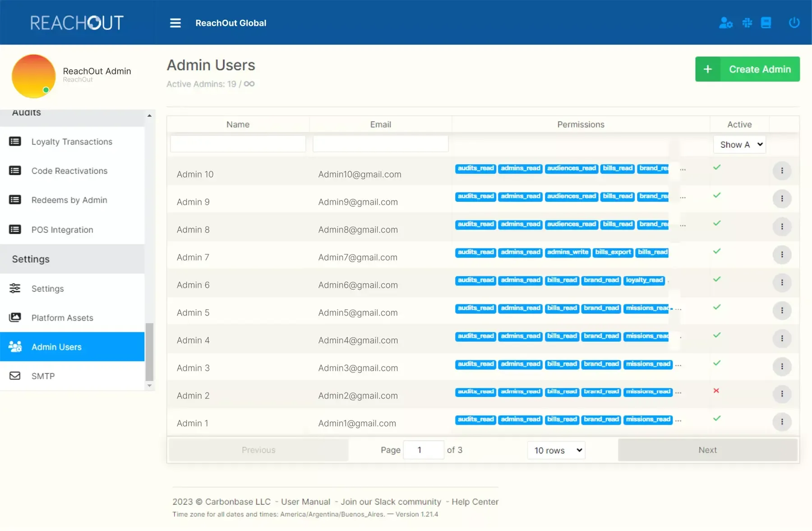Open the hamburger menu icon
The width and height of the screenshot is (812, 531).
pyautogui.click(x=175, y=23)
